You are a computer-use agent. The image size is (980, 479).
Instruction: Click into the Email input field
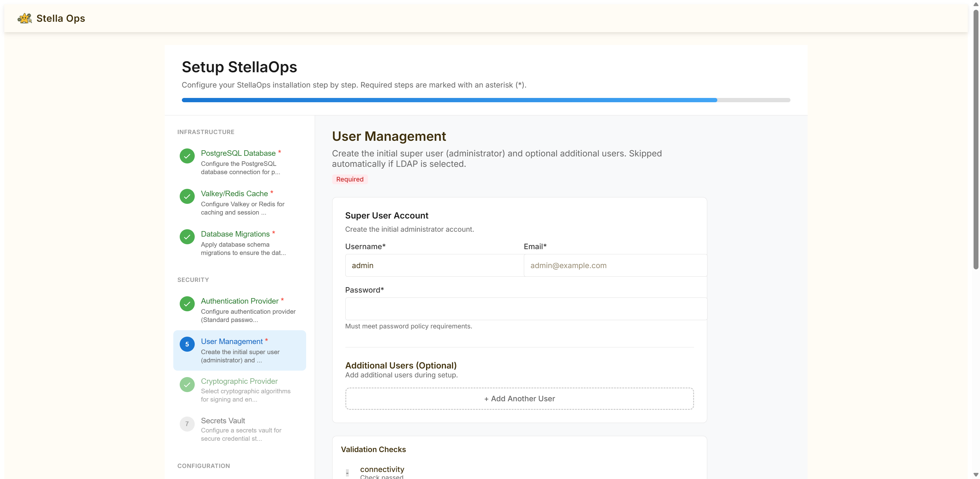coord(615,266)
